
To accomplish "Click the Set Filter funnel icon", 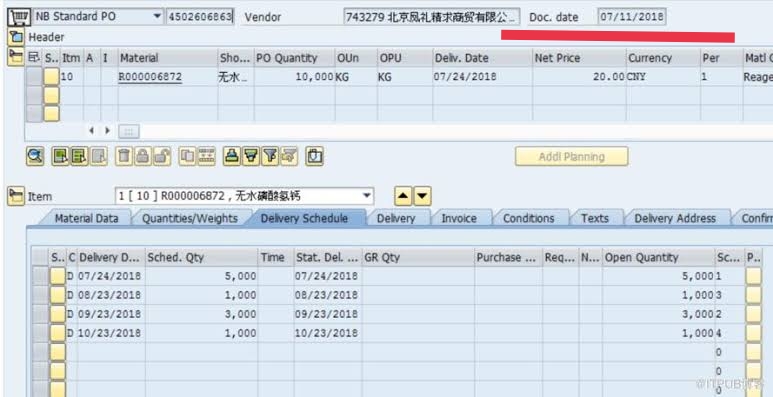I will 270,157.
